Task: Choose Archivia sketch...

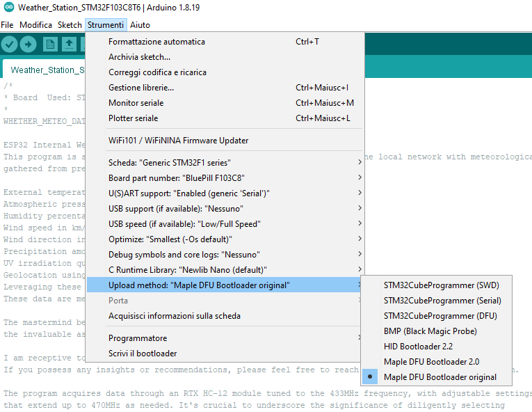Action: tap(225, 57)
